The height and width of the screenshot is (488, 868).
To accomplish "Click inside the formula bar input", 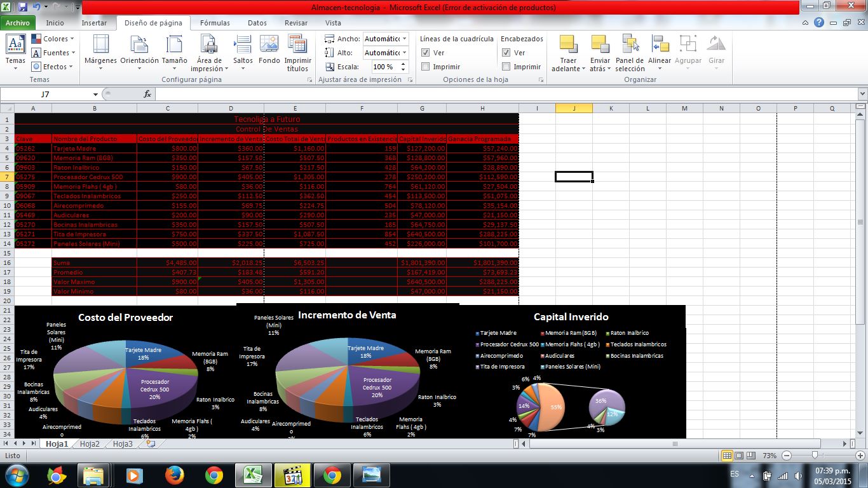I will click(502, 94).
